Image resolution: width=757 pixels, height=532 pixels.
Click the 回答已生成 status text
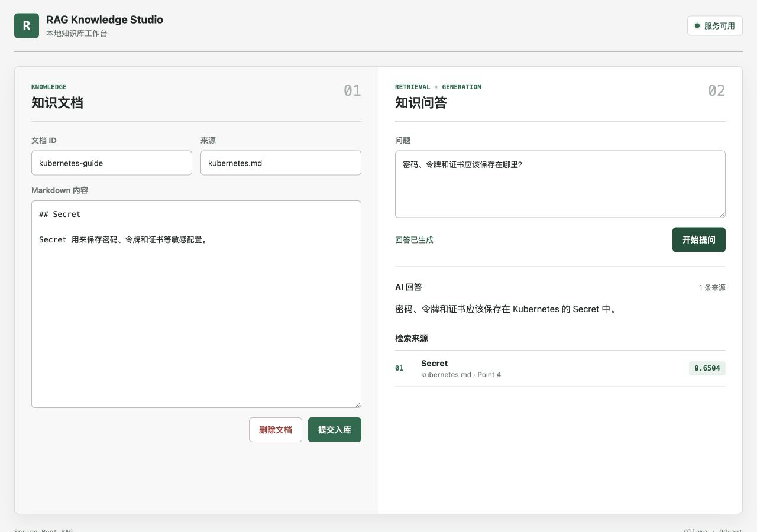[x=414, y=240]
